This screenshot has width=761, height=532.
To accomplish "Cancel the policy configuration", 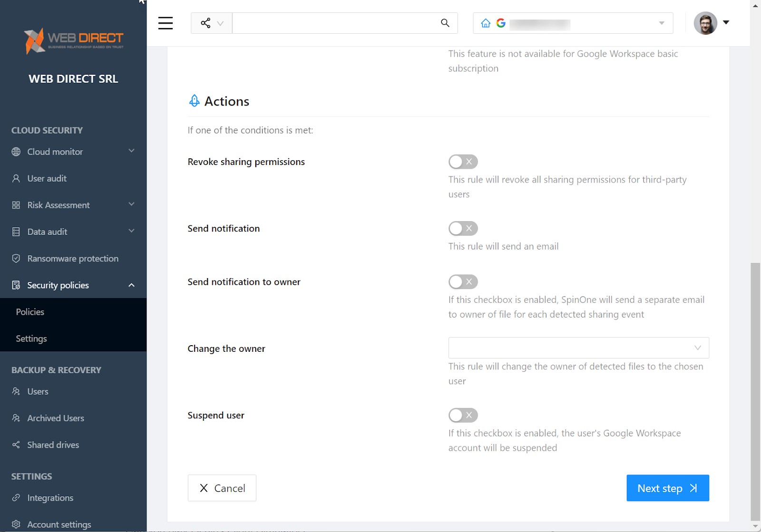I will pyautogui.click(x=222, y=488).
